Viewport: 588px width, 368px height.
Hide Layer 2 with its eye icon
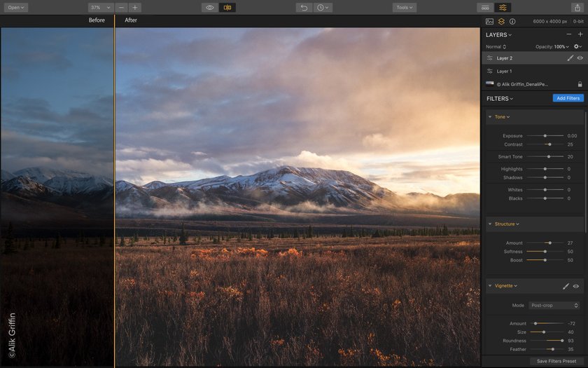(580, 57)
